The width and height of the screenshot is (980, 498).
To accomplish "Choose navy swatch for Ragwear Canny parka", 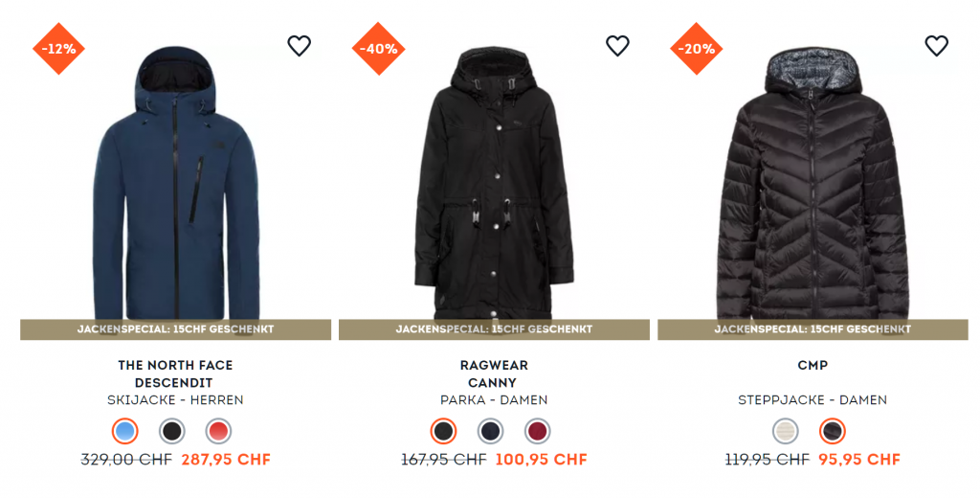I will tap(490, 431).
